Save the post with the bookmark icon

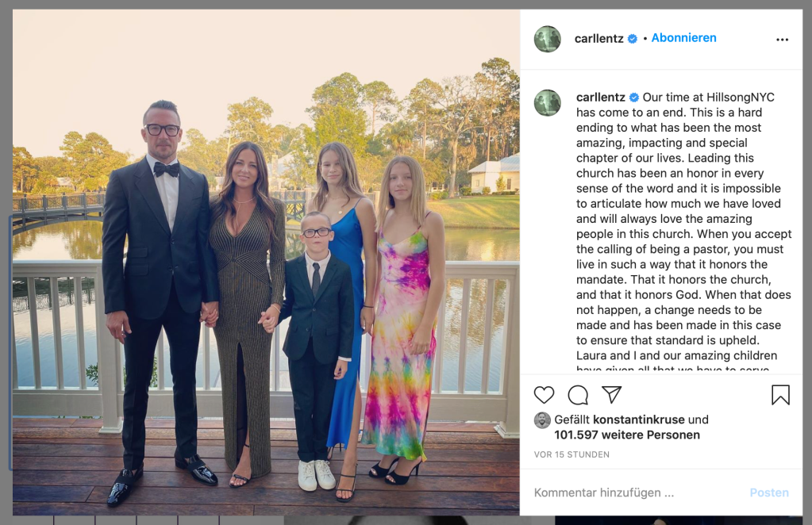point(780,395)
